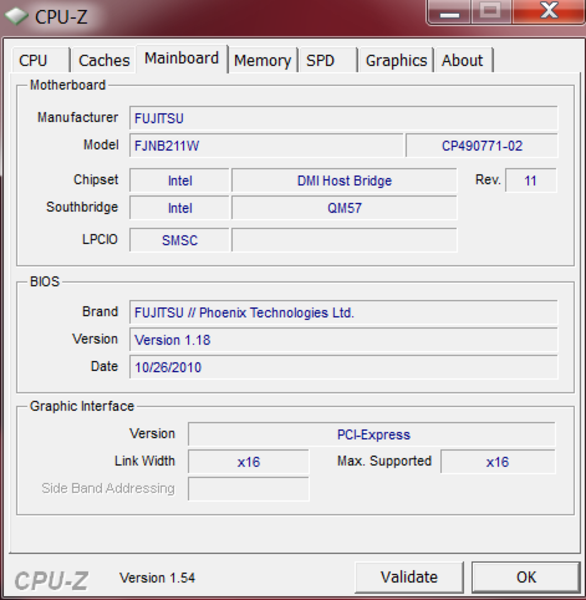Switch to the Memory tab
The height and width of the screenshot is (600, 586).
coord(263,60)
